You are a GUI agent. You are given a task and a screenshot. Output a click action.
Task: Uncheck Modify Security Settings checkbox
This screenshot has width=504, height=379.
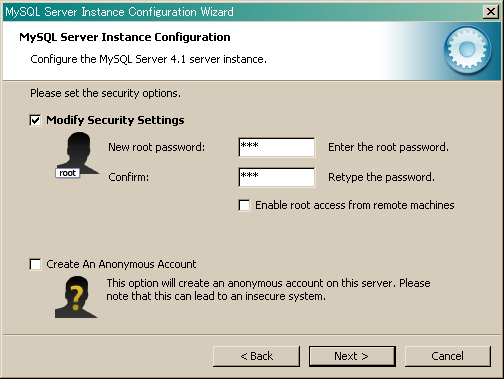point(35,120)
